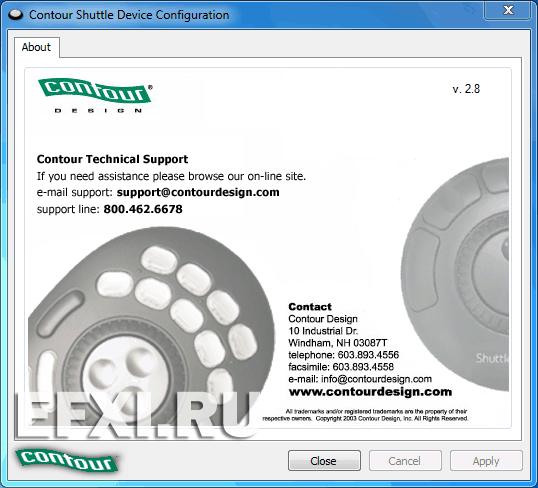The width and height of the screenshot is (538, 488).
Task: Click the ShuttleXpress device picture
Action: point(455,274)
